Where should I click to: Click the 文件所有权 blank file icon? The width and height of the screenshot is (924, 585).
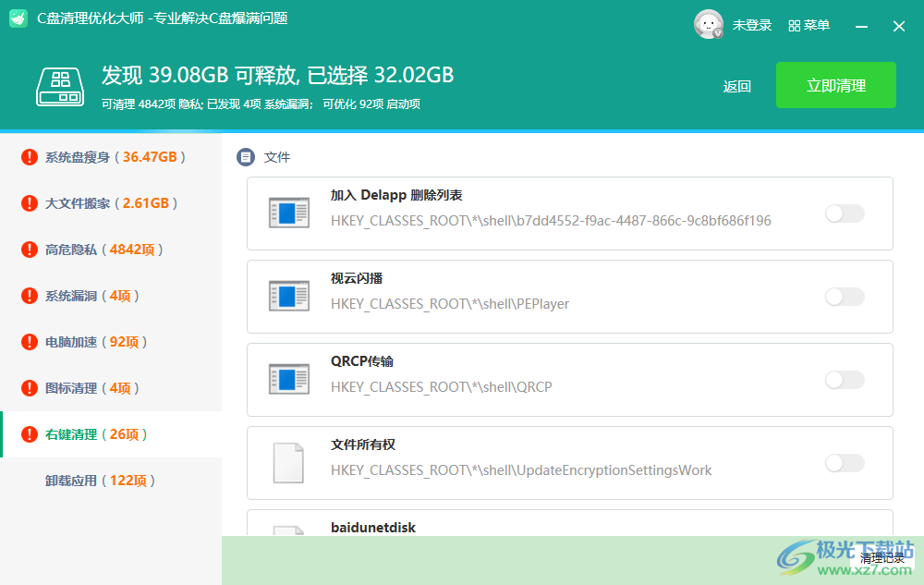point(287,462)
